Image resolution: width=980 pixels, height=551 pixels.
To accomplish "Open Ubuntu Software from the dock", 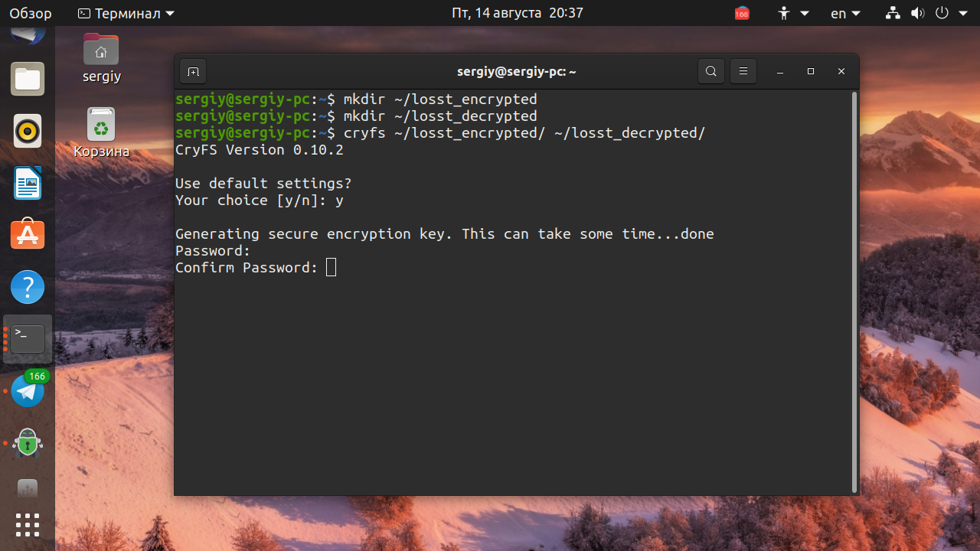I will 28,235.
